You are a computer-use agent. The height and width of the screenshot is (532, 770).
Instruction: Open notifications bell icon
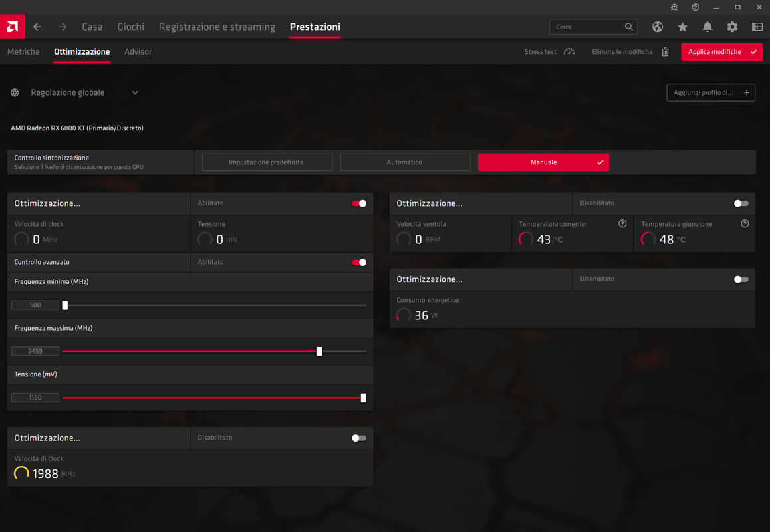click(x=707, y=27)
